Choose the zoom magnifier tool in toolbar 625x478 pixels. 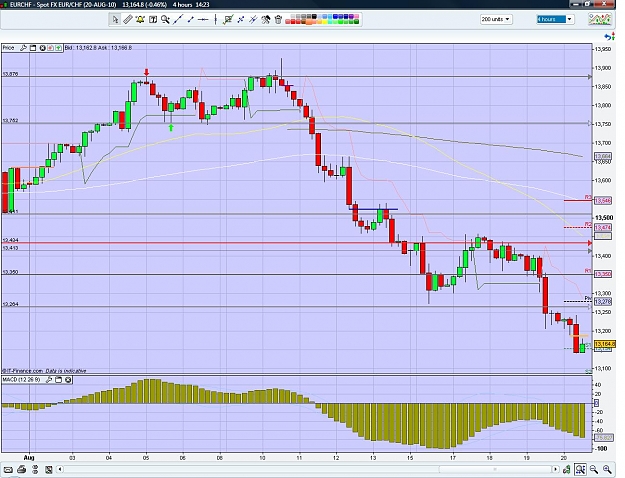[165, 19]
